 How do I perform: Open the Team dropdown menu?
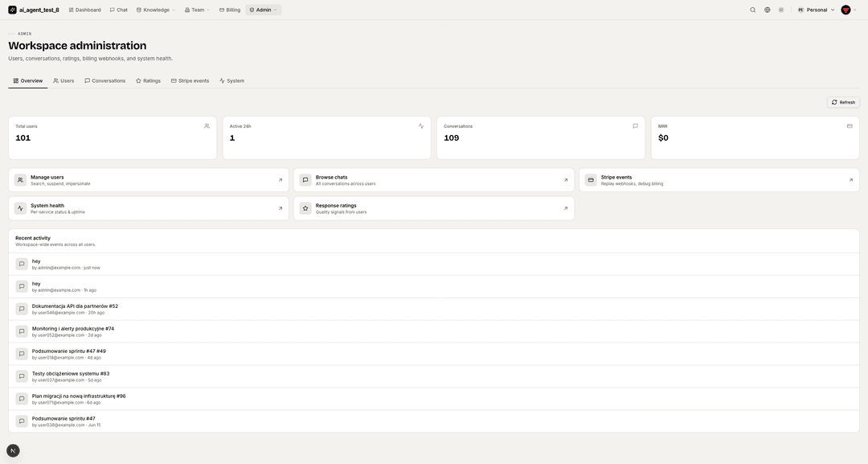197,10
